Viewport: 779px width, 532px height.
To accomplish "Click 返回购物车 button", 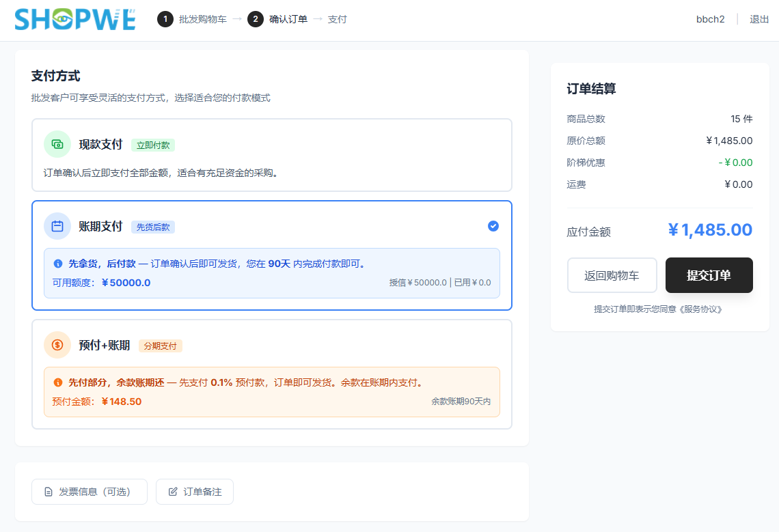I will pyautogui.click(x=612, y=275).
